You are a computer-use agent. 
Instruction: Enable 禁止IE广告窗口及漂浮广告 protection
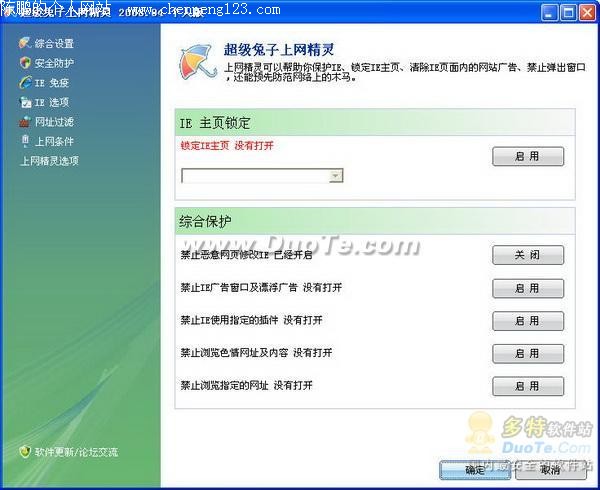[527, 288]
